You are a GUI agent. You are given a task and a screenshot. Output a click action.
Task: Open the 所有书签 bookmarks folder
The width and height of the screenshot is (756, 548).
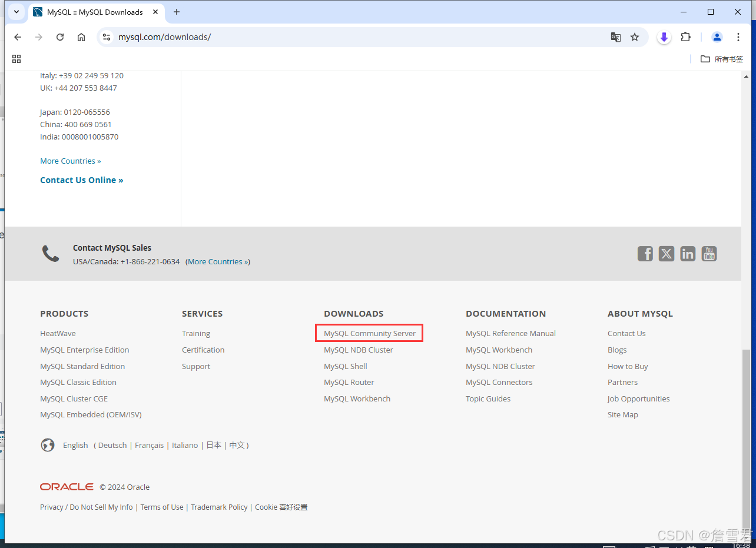[x=722, y=59]
